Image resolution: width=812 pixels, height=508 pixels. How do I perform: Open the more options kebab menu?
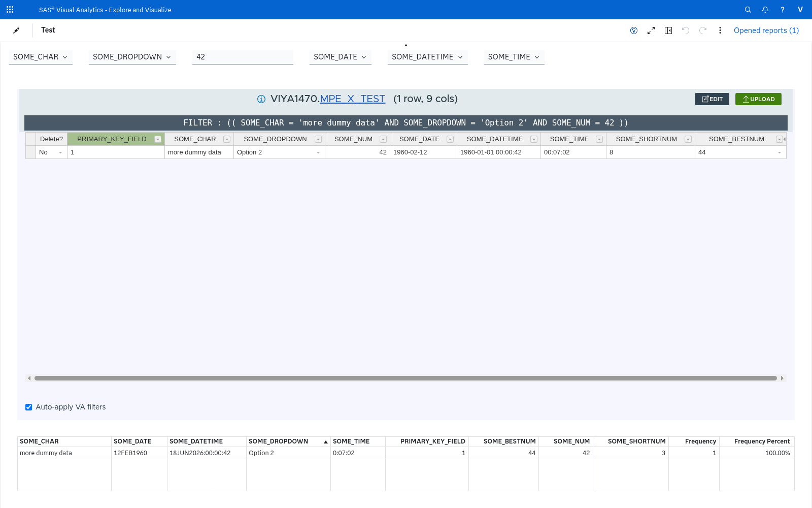point(720,30)
